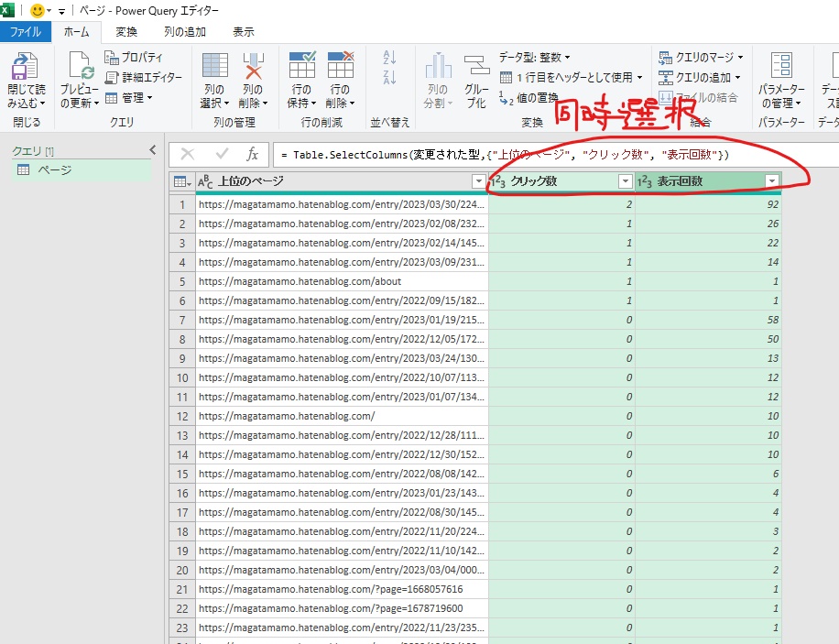
Task: Open the table menu icon at grid corner
Action: [182, 182]
